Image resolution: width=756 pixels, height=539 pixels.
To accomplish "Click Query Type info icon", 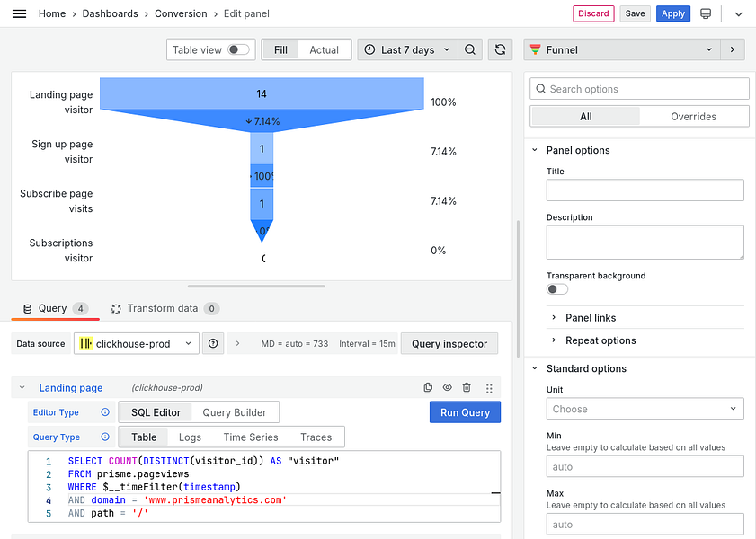I will point(105,437).
